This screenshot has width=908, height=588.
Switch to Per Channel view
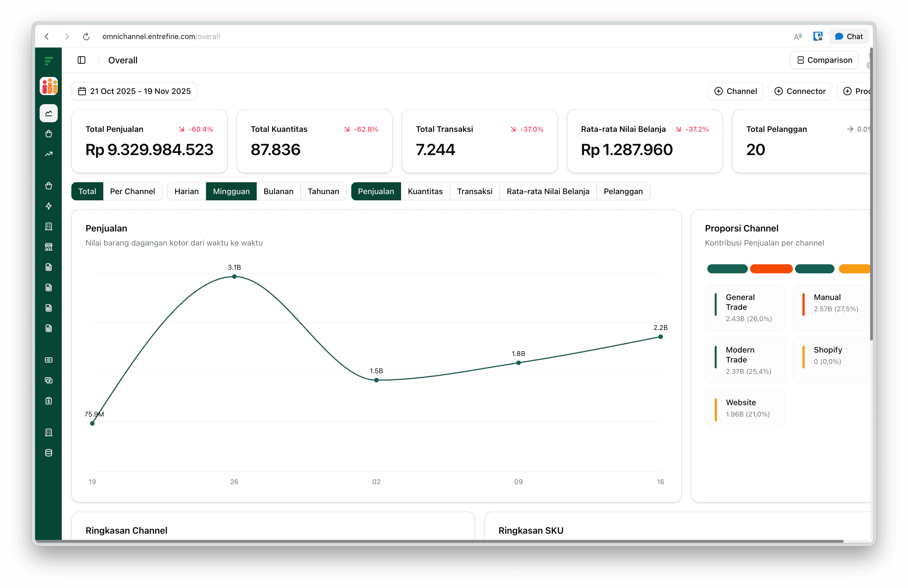click(x=132, y=191)
